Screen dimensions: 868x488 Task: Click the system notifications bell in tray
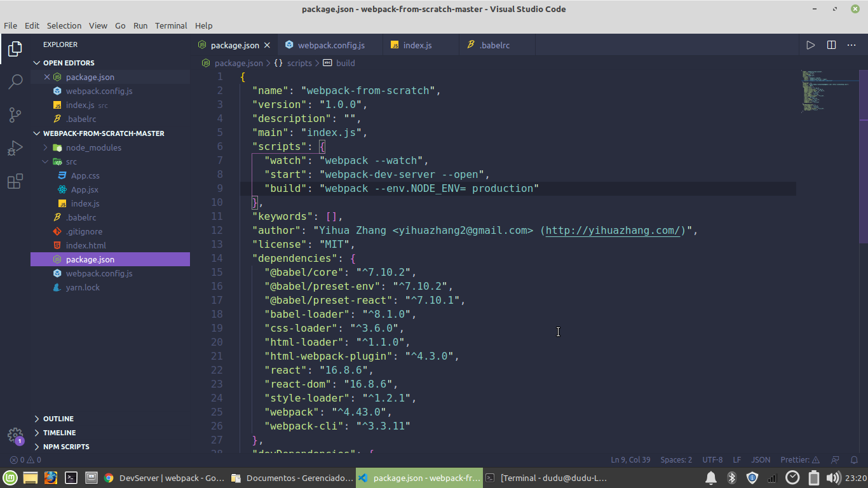pyautogui.click(x=711, y=478)
